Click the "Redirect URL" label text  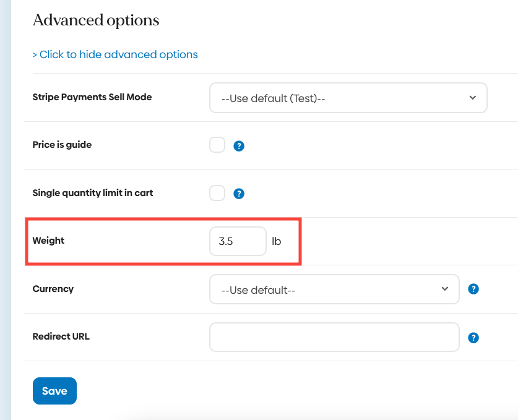click(61, 336)
